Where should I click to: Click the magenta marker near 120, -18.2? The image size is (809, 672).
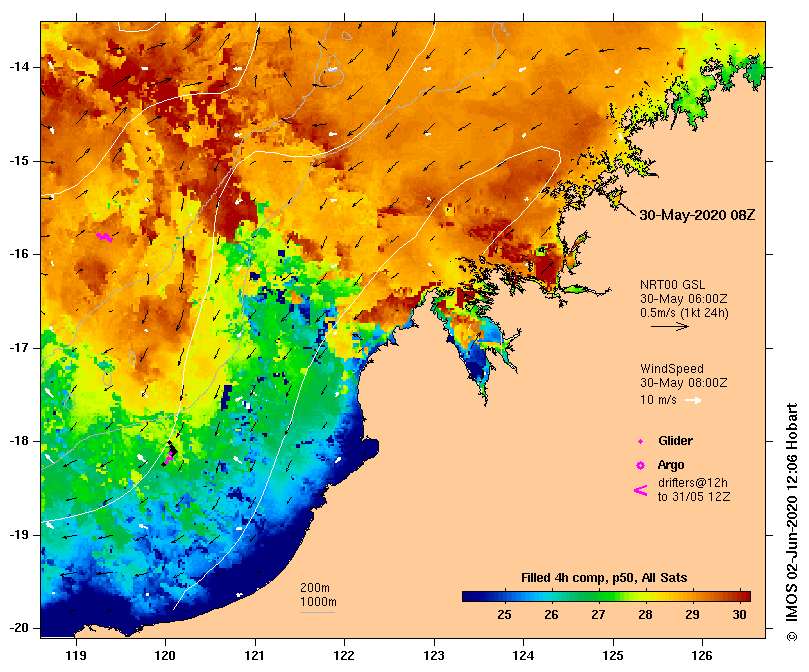pyautogui.click(x=169, y=457)
